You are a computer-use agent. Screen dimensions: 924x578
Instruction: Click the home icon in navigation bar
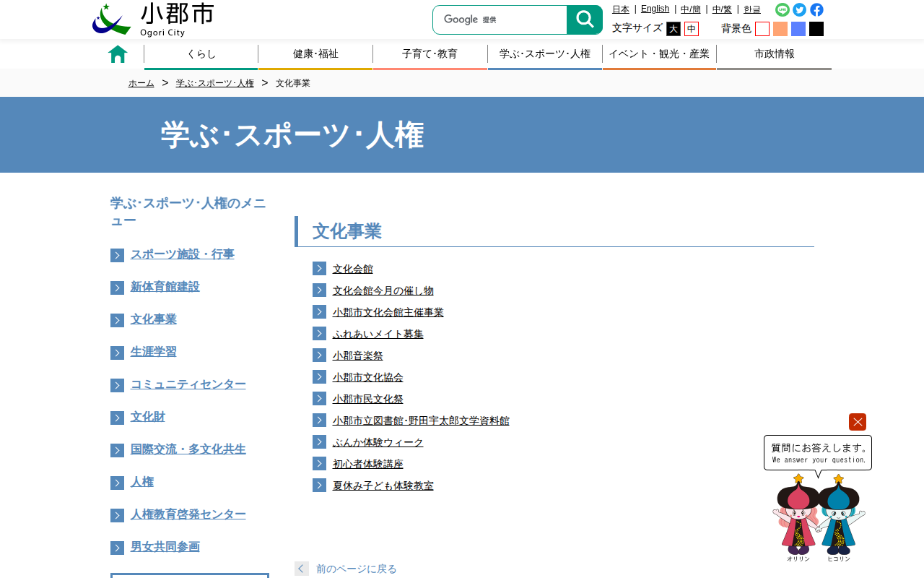point(118,54)
